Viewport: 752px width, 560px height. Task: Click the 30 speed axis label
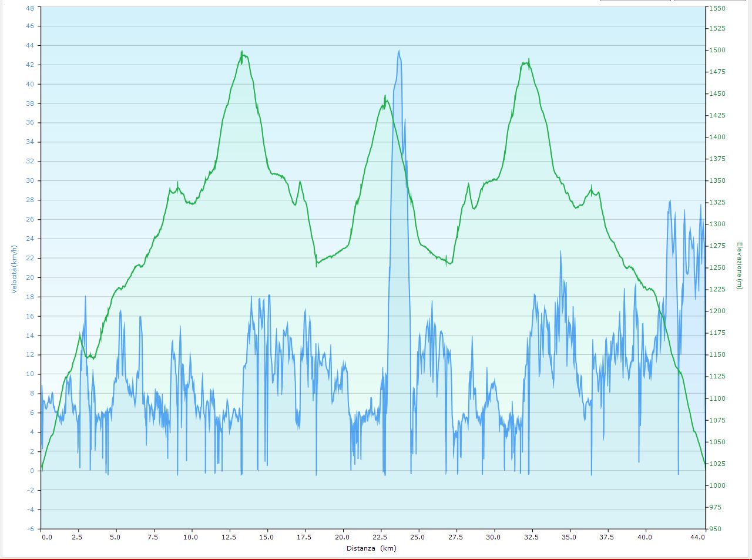click(x=30, y=181)
